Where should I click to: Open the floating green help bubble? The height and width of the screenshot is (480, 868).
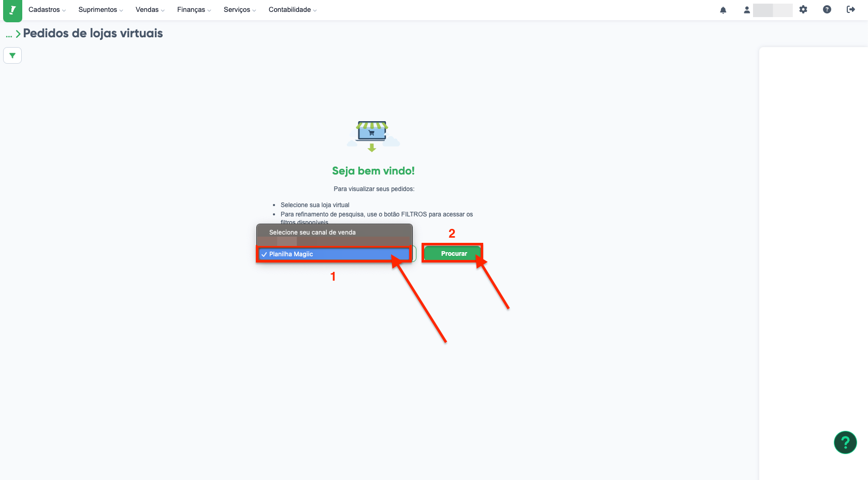click(x=845, y=442)
